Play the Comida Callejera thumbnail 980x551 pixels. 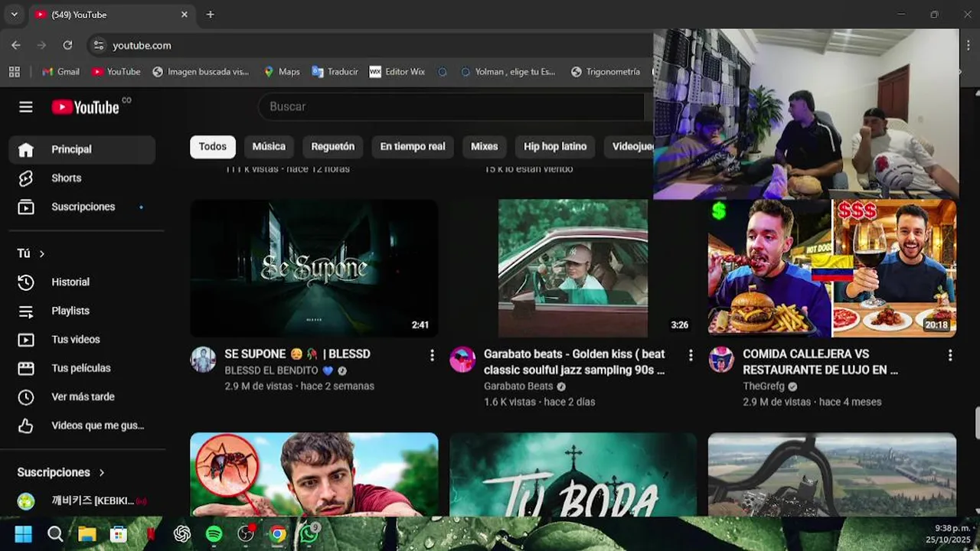[x=832, y=268]
